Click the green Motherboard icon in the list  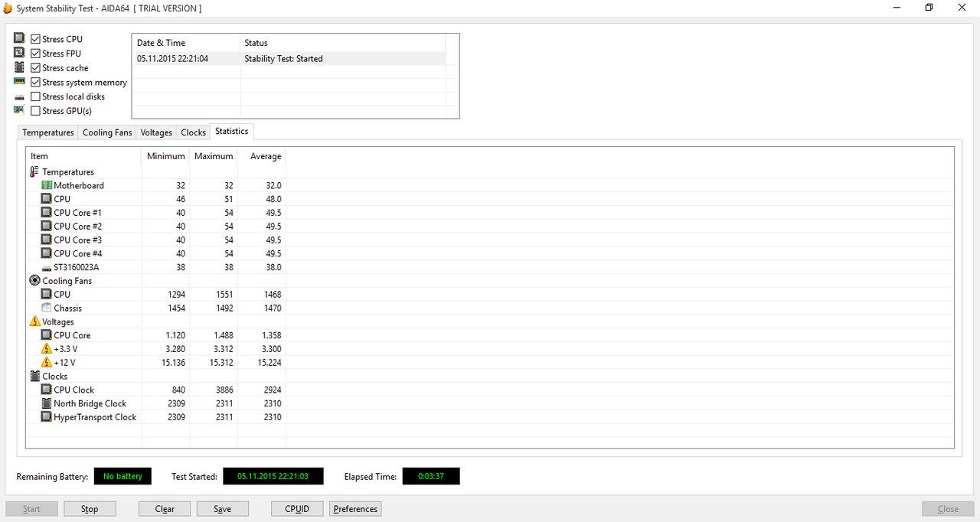point(46,185)
